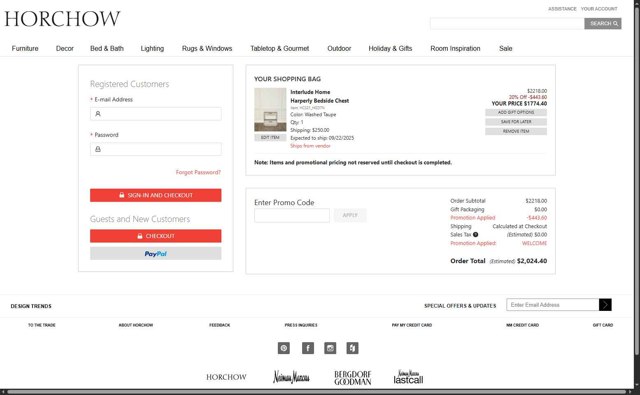The image size is (640, 395).
Task: Open the Last Call footer logo
Action: pos(408,377)
